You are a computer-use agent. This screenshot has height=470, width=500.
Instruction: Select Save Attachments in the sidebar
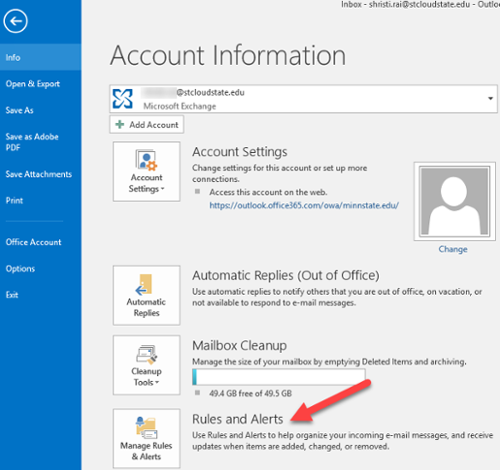pos(40,174)
